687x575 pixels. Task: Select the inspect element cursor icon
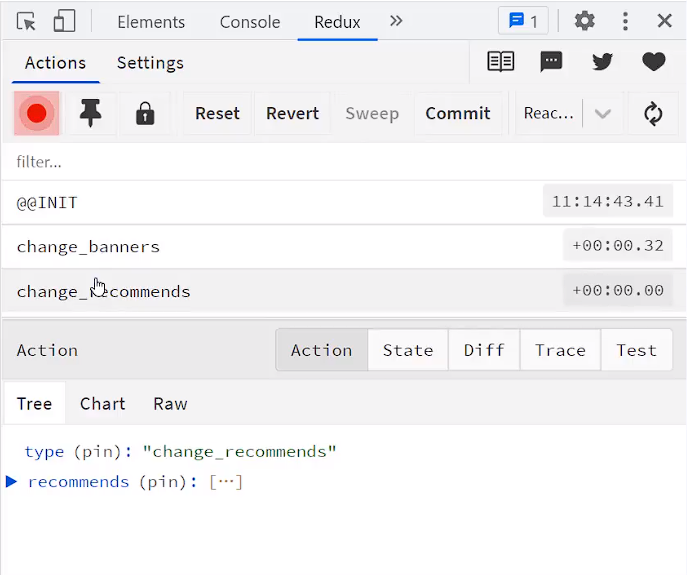coord(26,21)
